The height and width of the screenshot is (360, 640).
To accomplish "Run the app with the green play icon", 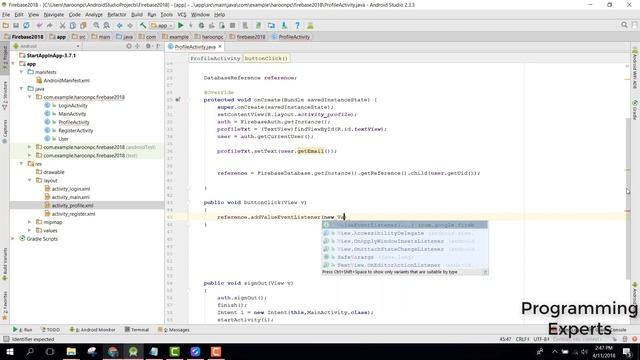I will pyautogui.click(x=180, y=25).
